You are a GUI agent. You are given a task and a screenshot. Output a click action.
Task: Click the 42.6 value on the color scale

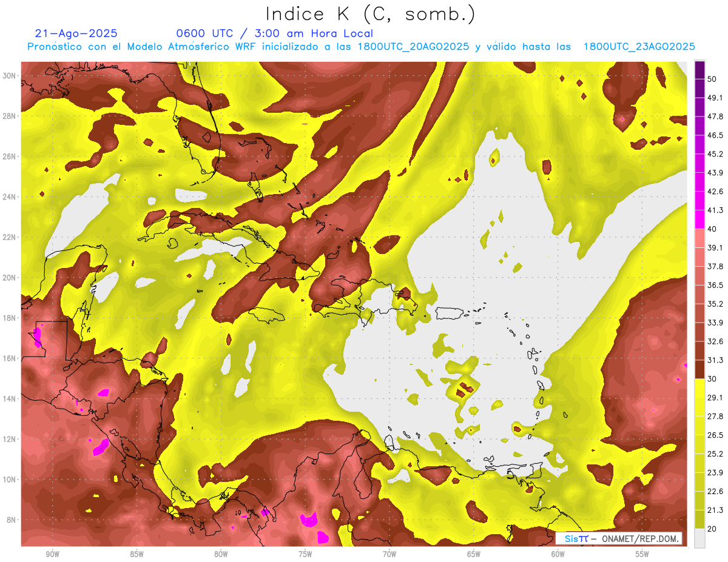pyautogui.click(x=715, y=192)
